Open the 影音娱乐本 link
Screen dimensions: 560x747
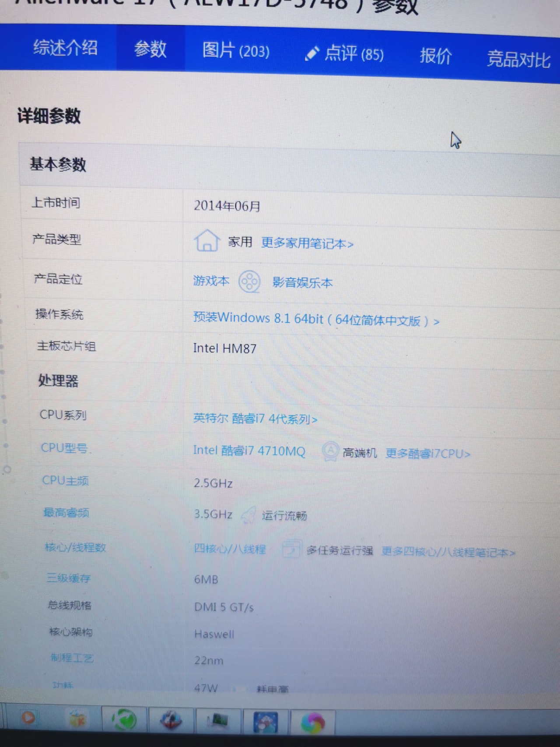[302, 282]
